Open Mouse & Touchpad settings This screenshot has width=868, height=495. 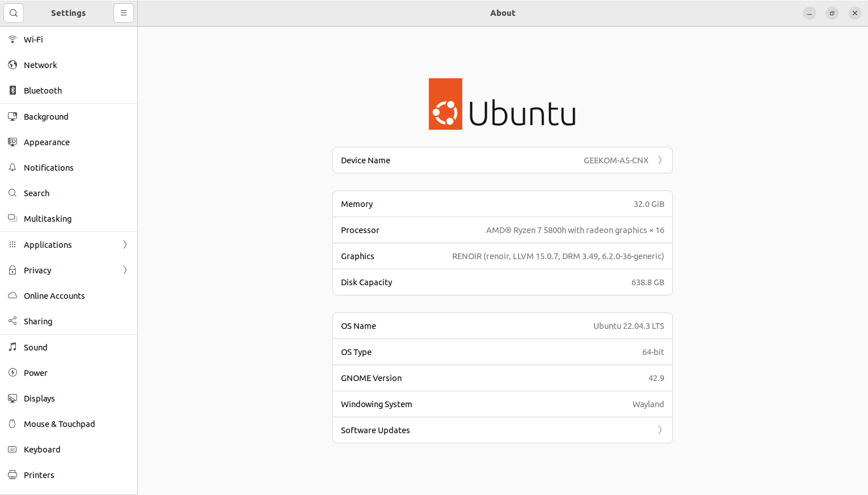[69, 424]
